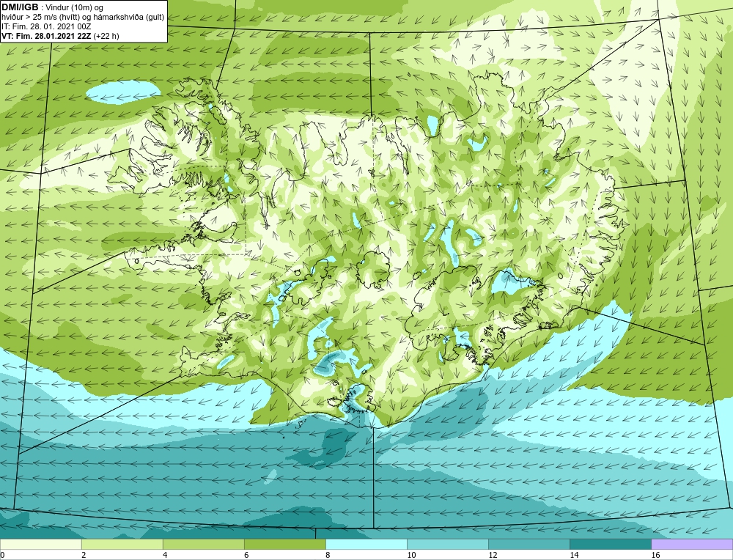Click the legend value '2'
The width and height of the screenshot is (733, 560).
point(84,555)
